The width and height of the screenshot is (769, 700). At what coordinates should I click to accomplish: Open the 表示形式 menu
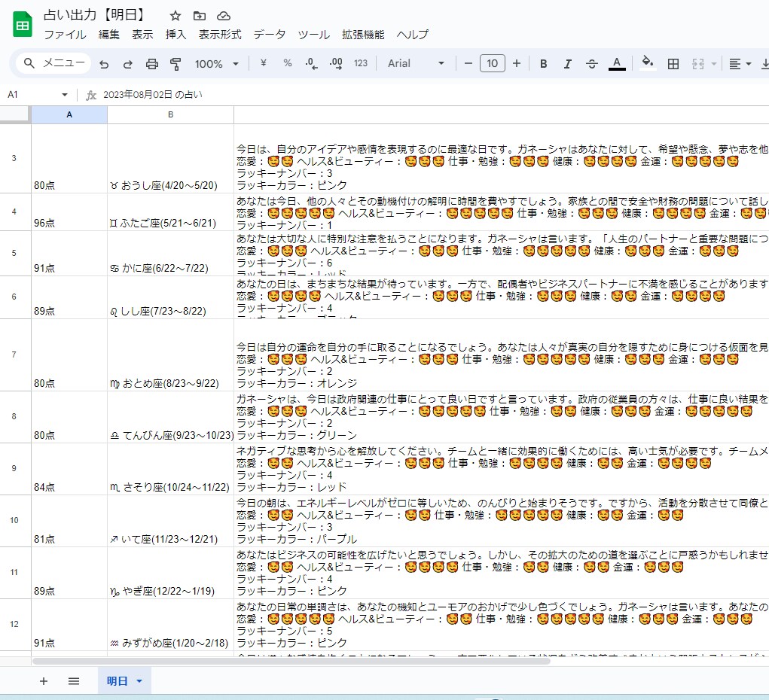pos(220,35)
